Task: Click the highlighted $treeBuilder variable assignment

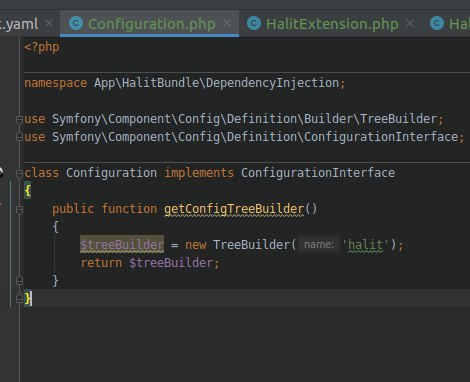Action: [122, 245]
